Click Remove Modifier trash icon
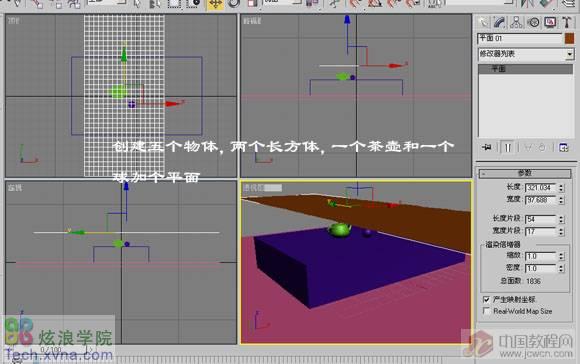This screenshot has height=364, width=580. 542,148
